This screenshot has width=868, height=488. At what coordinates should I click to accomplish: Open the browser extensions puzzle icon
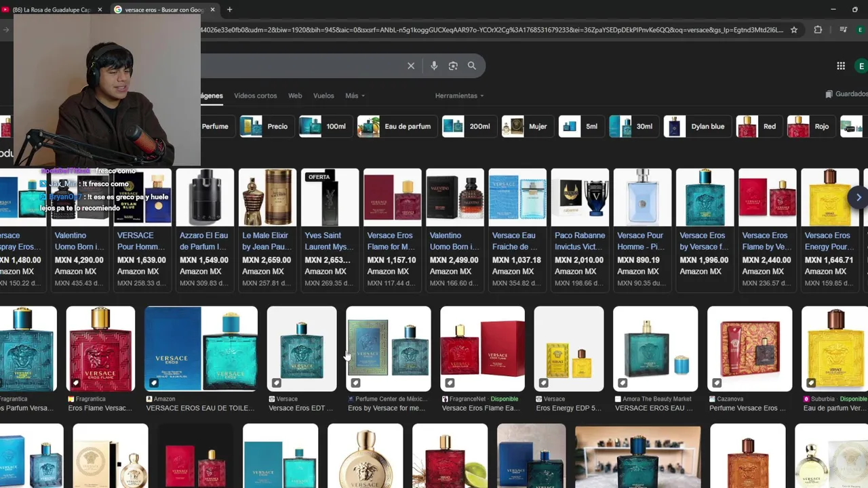(818, 30)
